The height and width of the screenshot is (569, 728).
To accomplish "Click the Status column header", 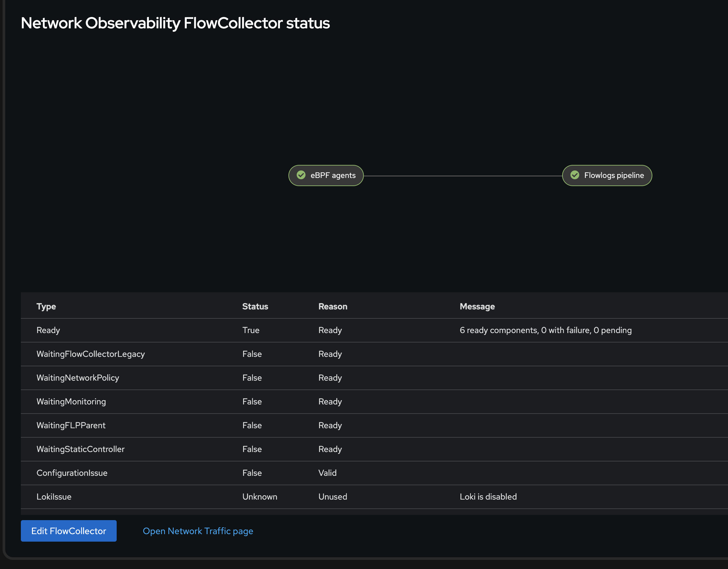I will [255, 306].
